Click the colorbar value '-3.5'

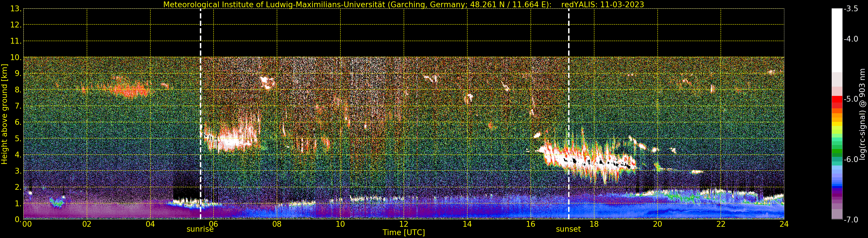tap(850, 9)
